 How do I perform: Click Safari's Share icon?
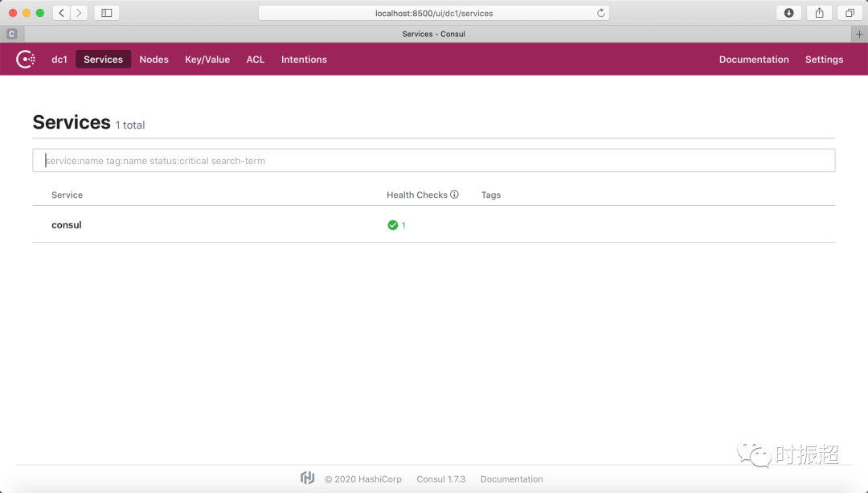pyautogui.click(x=819, y=13)
